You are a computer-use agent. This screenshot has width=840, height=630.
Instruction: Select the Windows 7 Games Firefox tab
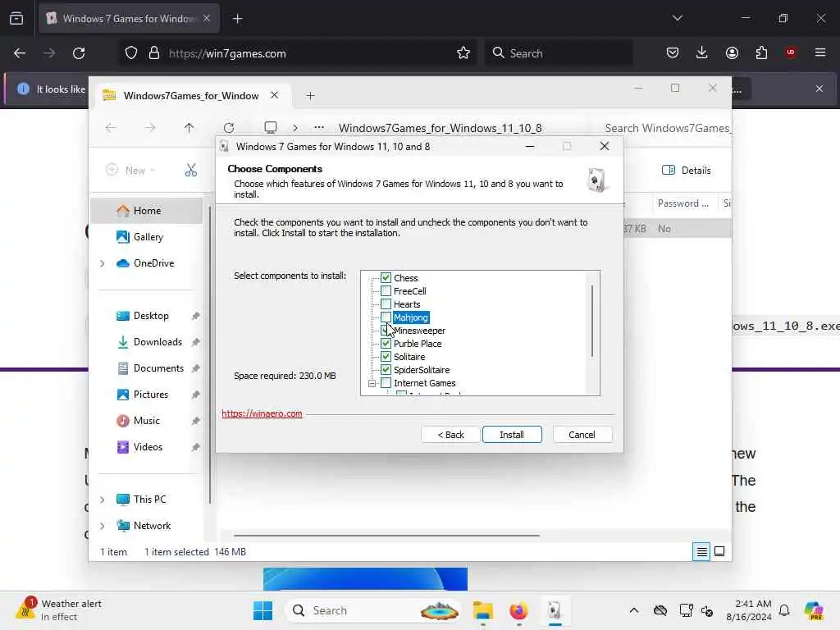(129, 19)
